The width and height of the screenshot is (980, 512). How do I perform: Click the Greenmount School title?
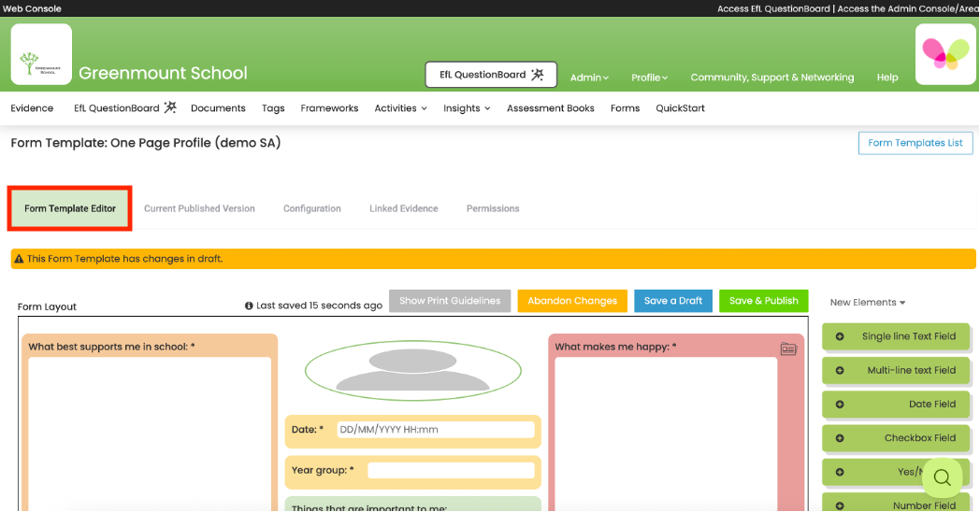coord(163,73)
